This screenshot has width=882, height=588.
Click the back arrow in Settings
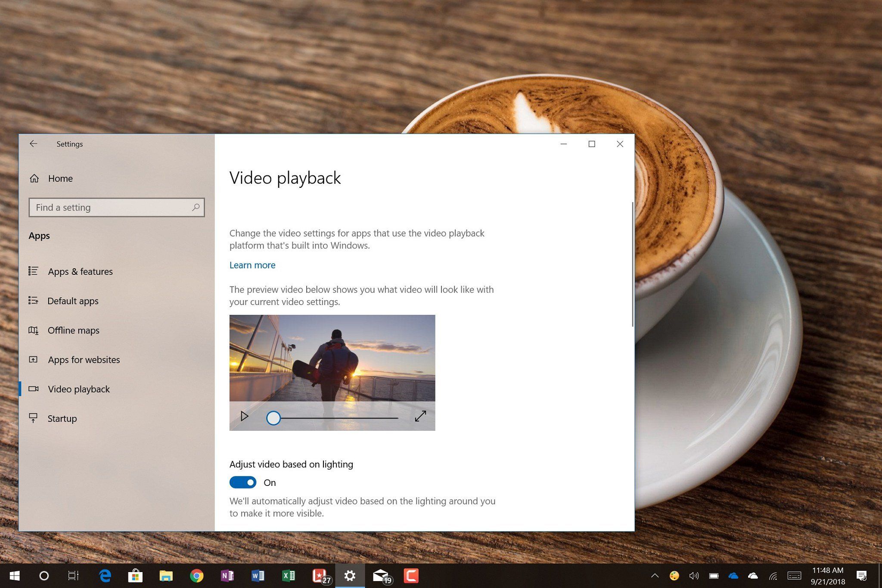point(34,144)
